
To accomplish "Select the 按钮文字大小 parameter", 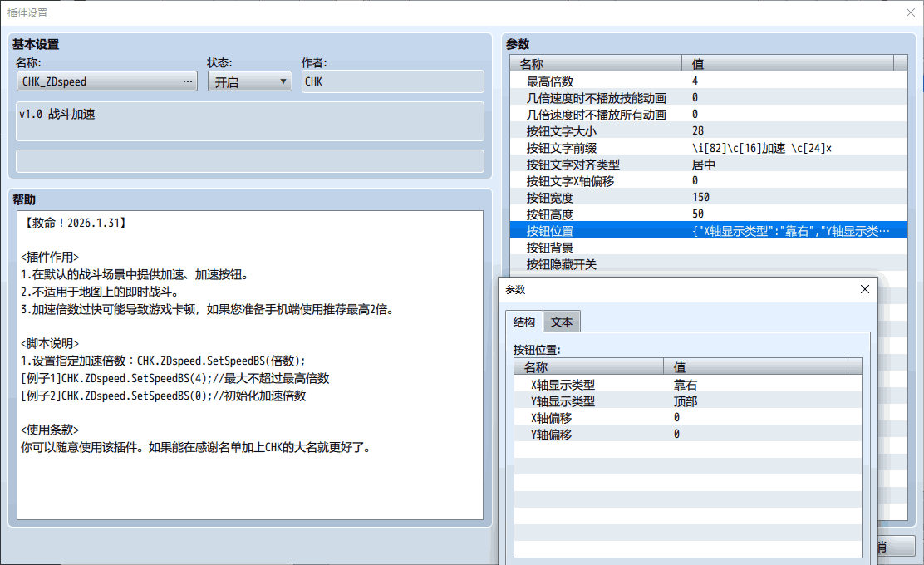I will click(x=708, y=130).
